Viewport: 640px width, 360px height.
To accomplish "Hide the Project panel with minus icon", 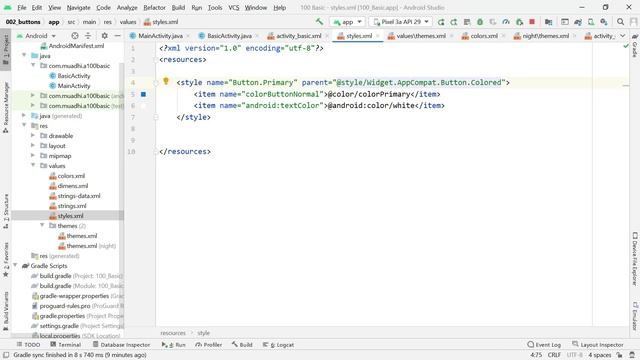I will coord(118,36).
